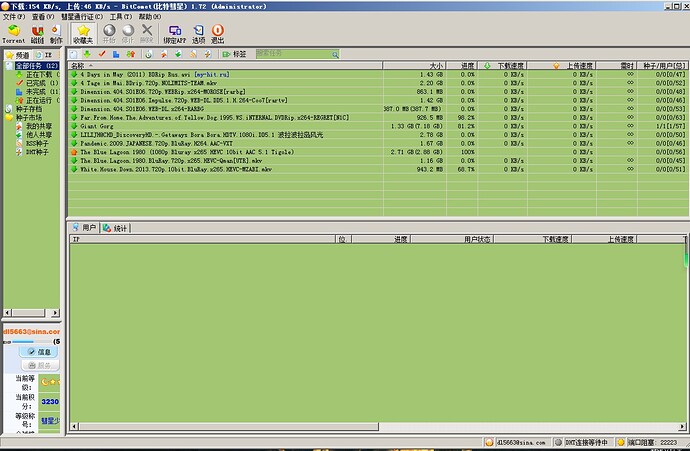
Task: Select 已完成 (1) tree item
Action: (x=42, y=83)
